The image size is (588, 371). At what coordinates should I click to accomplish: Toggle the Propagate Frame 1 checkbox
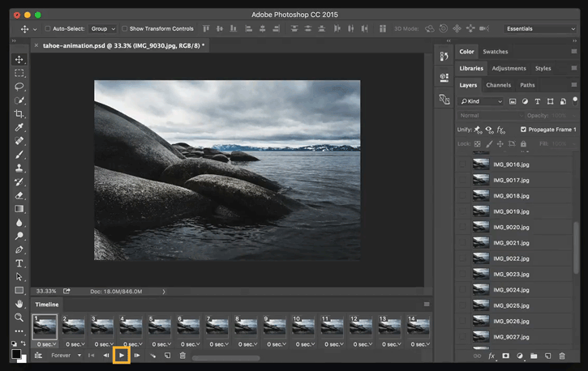(523, 130)
